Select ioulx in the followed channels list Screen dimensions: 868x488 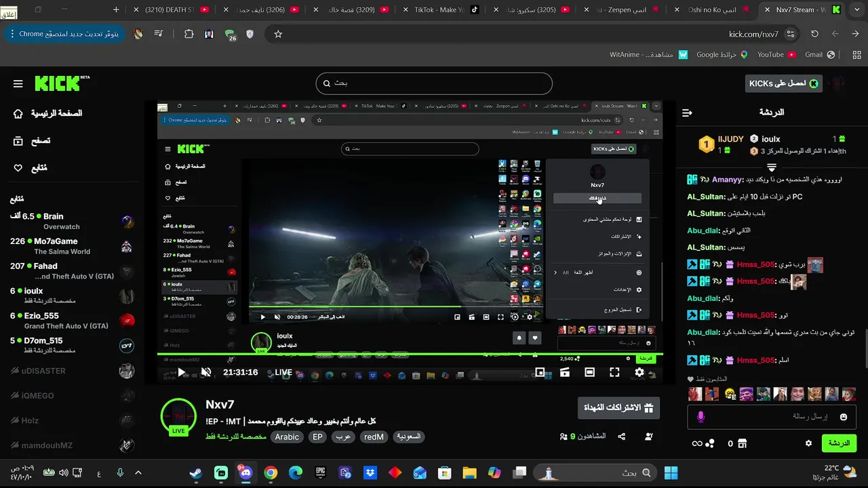[x=72, y=296]
